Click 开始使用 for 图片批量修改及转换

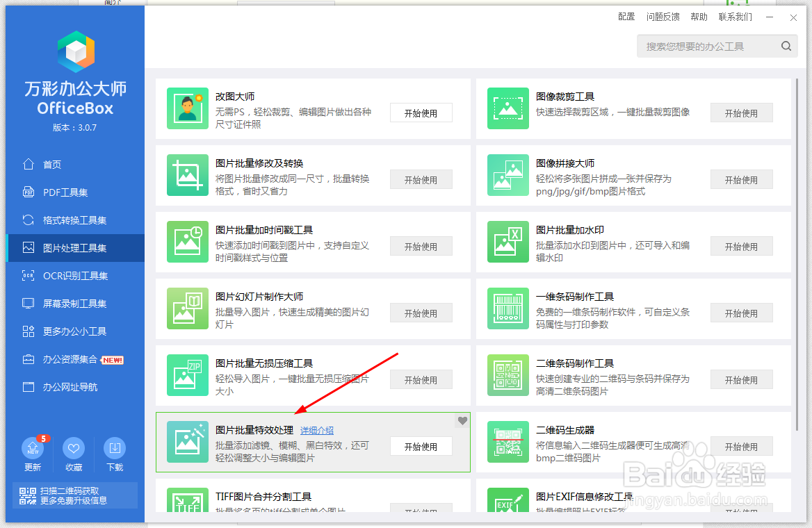click(421, 180)
